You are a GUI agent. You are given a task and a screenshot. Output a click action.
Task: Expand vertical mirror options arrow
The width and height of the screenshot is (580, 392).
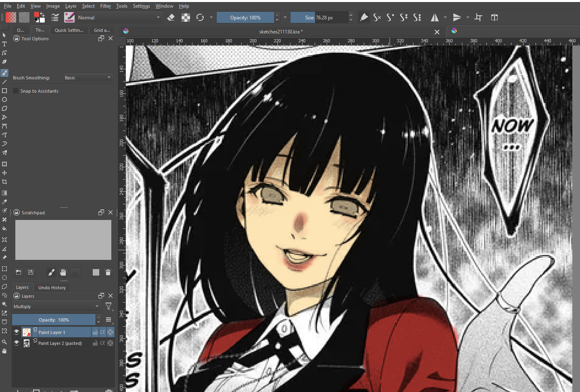tap(468, 17)
